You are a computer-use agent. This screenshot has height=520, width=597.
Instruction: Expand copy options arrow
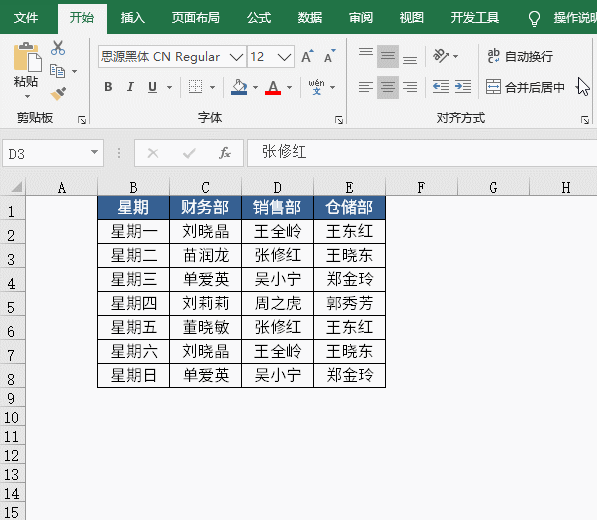pyautogui.click(x=75, y=71)
